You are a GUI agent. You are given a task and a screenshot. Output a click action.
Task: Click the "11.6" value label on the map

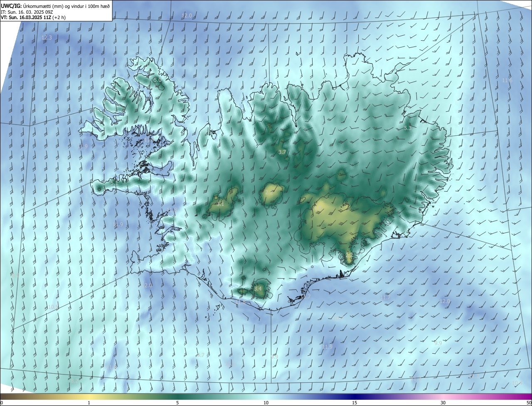coord(507,81)
